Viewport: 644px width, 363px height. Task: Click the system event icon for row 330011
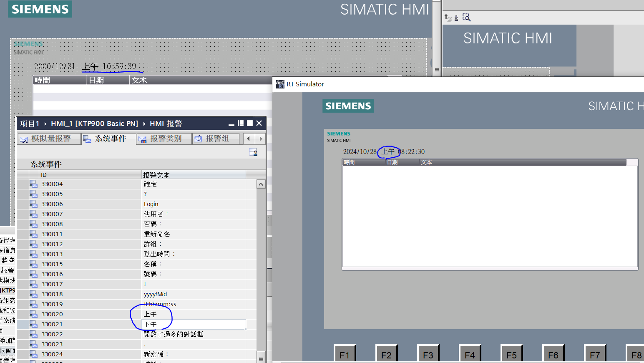pos(33,234)
